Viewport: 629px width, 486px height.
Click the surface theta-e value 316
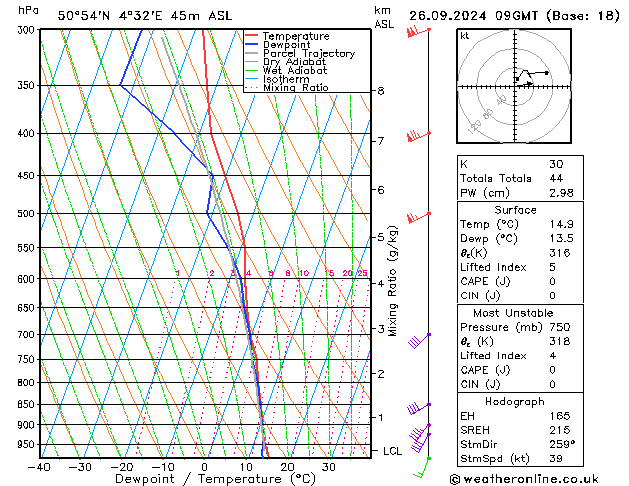pyautogui.click(x=560, y=253)
